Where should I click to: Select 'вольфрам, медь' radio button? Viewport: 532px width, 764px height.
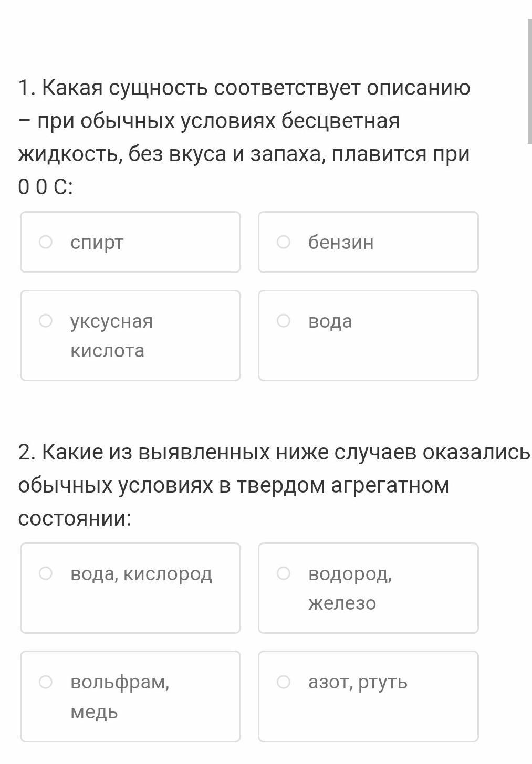(x=46, y=682)
